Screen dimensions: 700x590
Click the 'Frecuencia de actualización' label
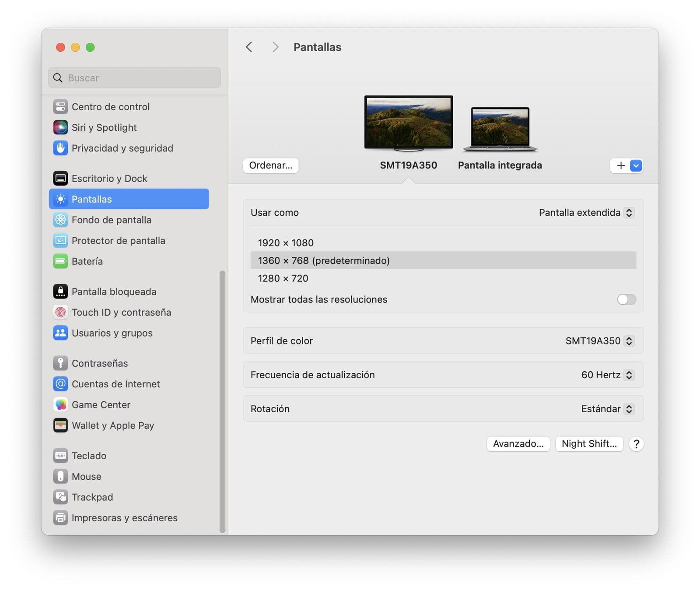pyautogui.click(x=312, y=375)
